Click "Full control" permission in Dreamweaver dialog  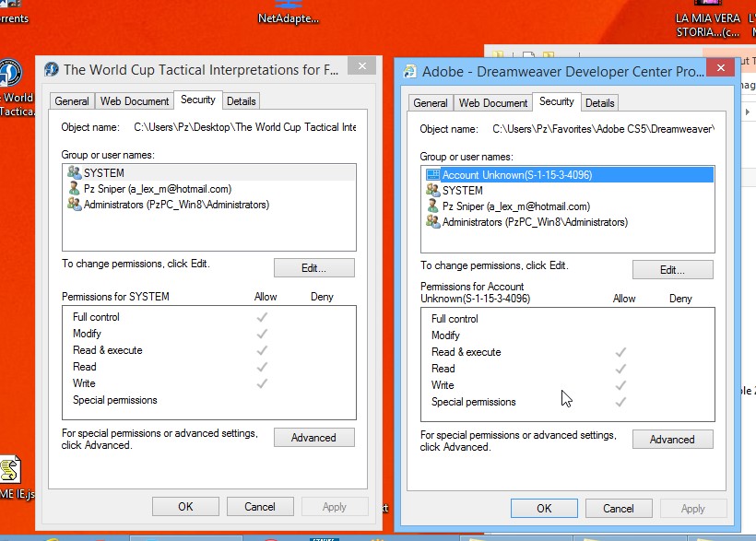(455, 319)
